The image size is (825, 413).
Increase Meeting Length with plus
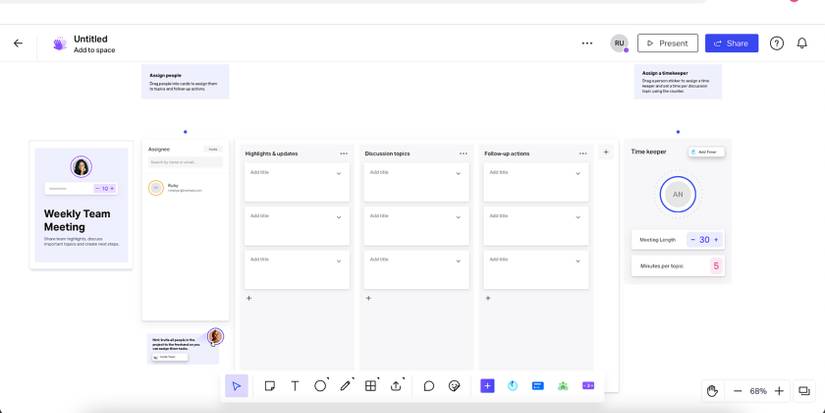click(716, 239)
